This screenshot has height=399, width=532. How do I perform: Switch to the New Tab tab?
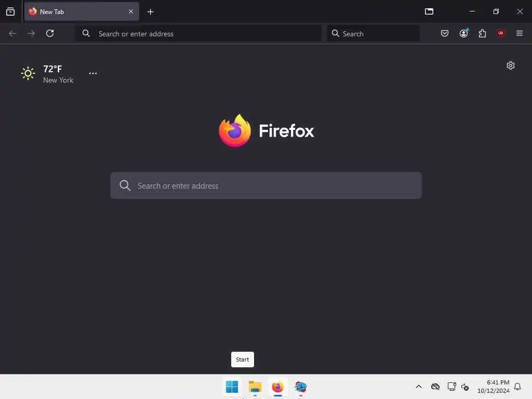[x=82, y=11]
